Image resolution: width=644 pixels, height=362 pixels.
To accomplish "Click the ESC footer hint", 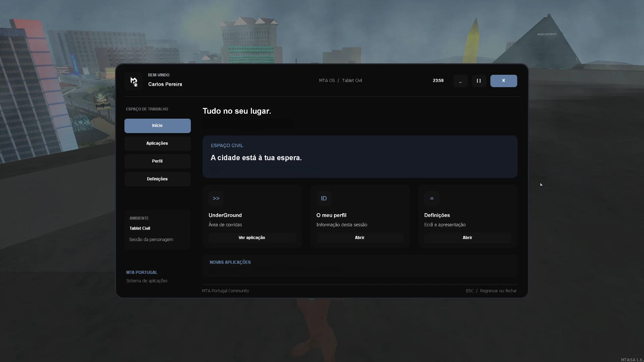I will pos(470,291).
